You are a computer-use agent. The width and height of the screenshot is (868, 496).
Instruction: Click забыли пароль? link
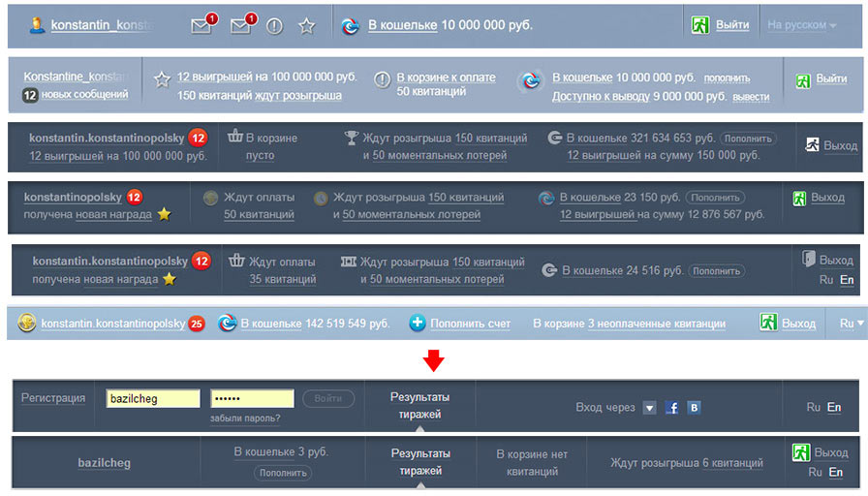(245, 418)
